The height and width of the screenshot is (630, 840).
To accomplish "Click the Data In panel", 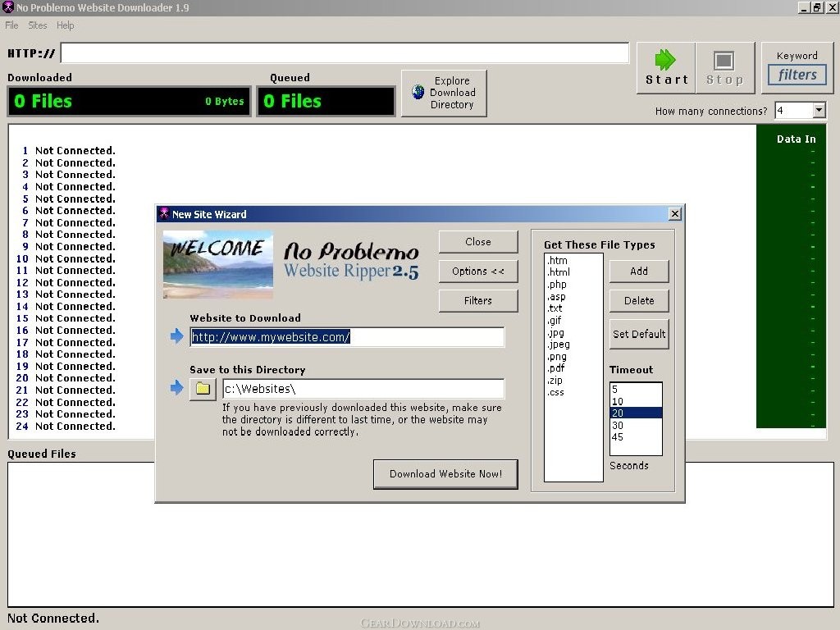I will pyautogui.click(x=791, y=276).
